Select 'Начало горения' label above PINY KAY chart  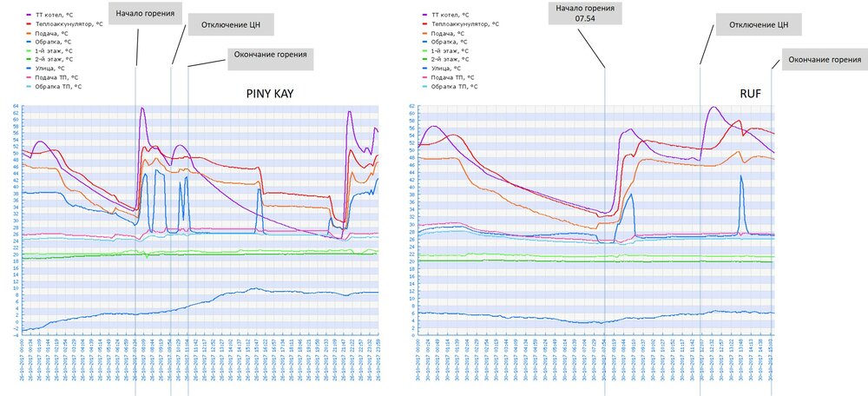click(146, 13)
